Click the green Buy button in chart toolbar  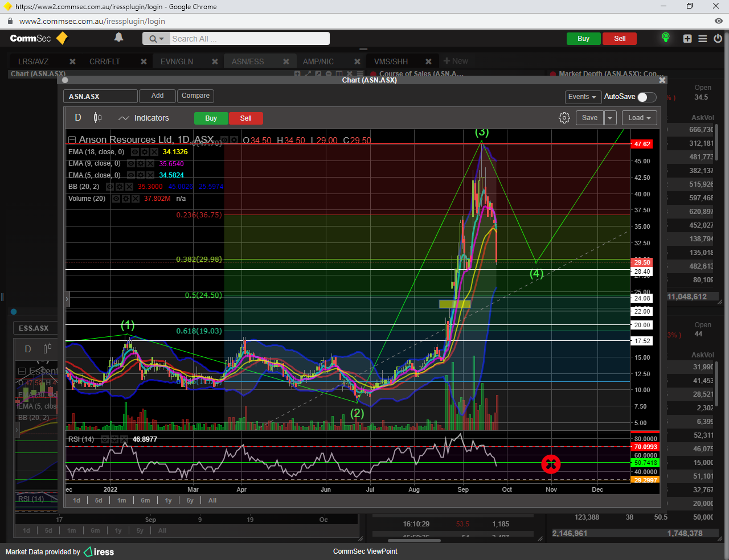[211, 118]
